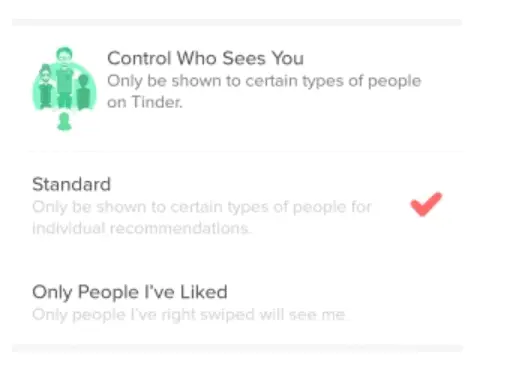
Task: Click the gray divider bar above the header
Action: click(237, 22)
